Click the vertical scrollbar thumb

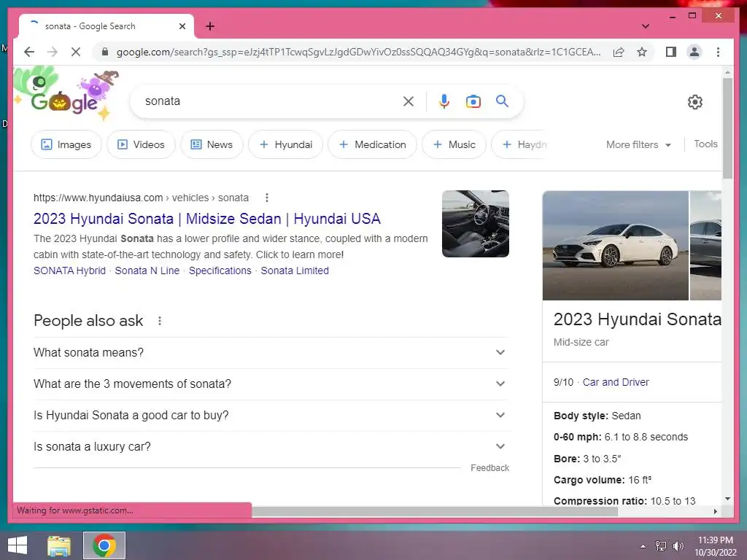click(727, 128)
